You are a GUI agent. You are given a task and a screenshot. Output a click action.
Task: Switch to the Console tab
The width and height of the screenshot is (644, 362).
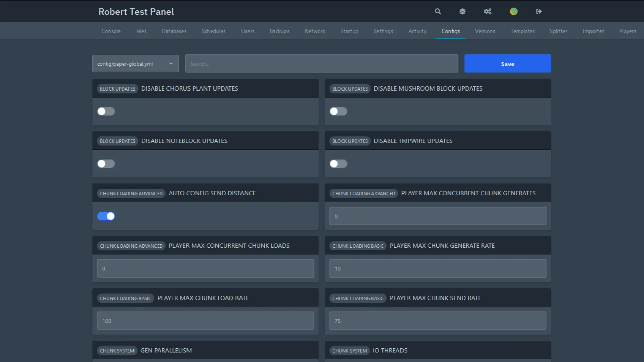tap(111, 31)
